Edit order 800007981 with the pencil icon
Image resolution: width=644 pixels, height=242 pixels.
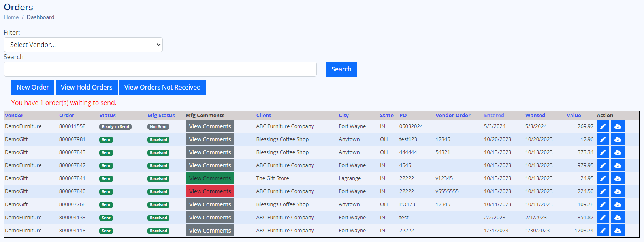point(603,139)
